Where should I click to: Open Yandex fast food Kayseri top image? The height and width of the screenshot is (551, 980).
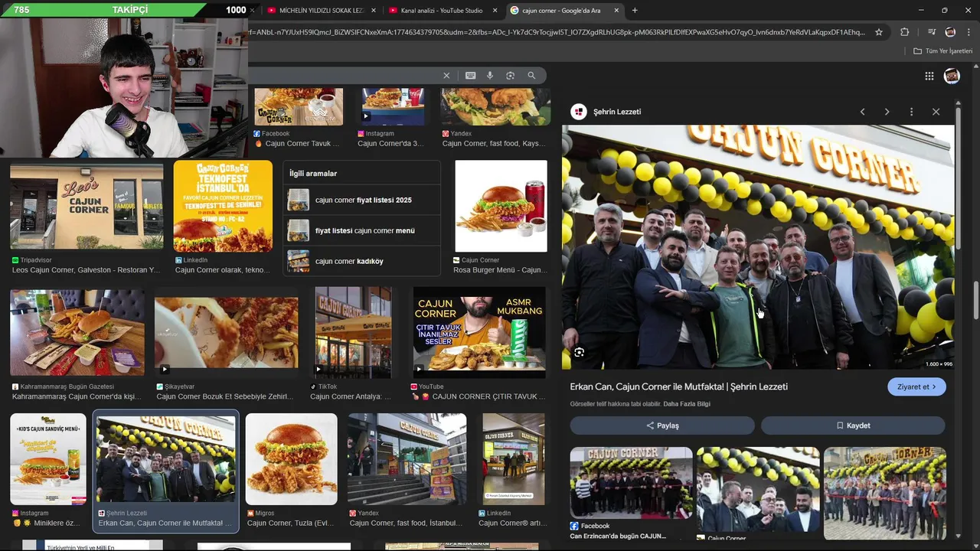[495, 106]
